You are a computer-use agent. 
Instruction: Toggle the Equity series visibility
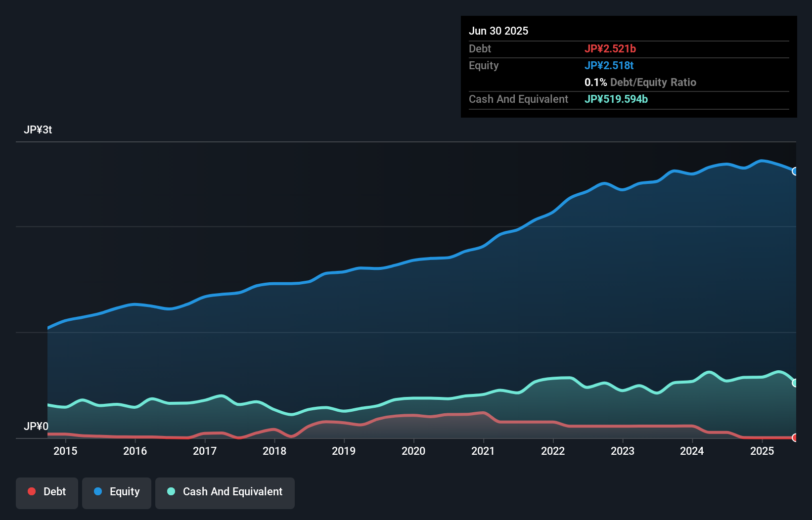(117, 493)
